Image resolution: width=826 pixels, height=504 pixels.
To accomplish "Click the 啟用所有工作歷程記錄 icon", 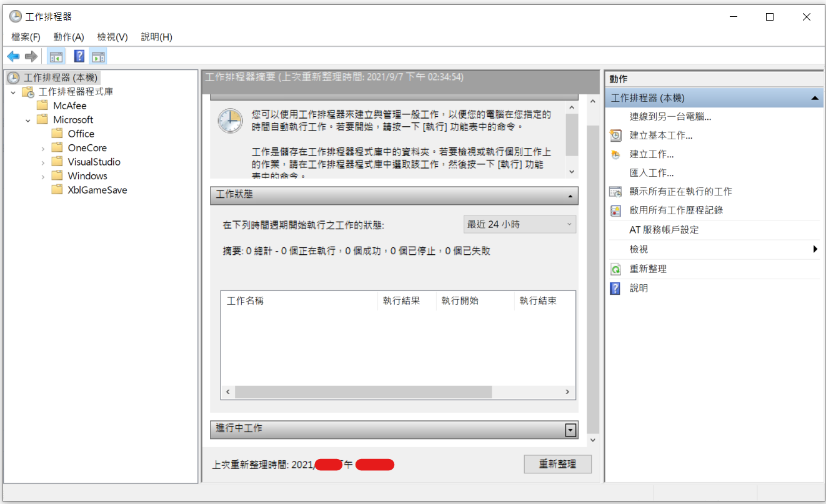I will [x=615, y=210].
